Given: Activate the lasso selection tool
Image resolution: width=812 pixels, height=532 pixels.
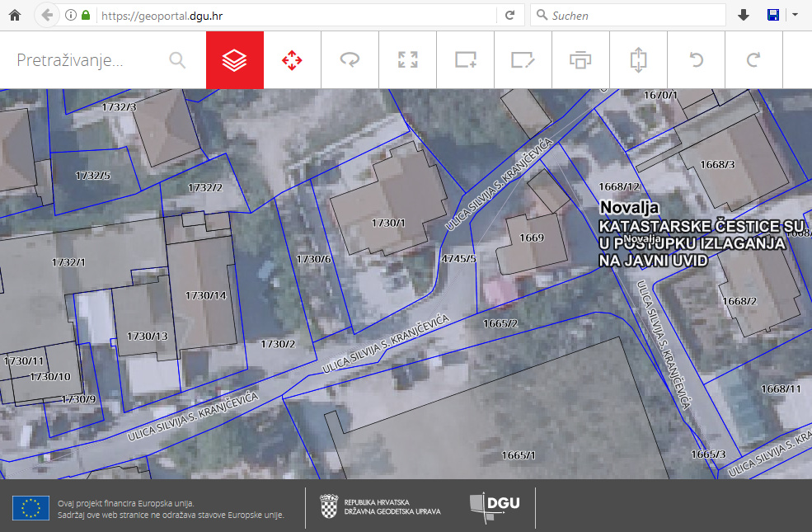Looking at the screenshot, I should coord(350,60).
